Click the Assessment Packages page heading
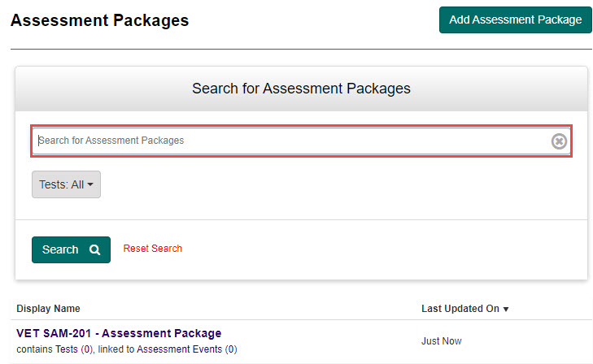The height and width of the screenshot is (364, 593). (99, 20)
